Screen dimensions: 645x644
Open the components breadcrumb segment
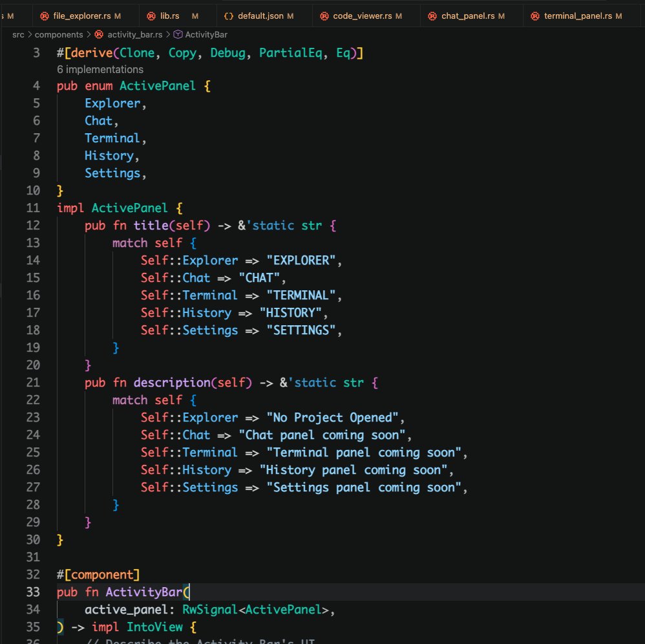[x=59, y=34]
